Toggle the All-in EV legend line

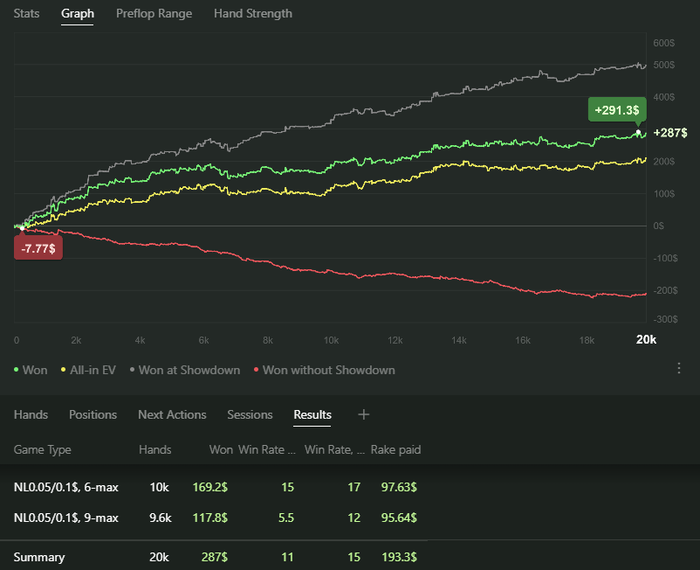pos(88,370)
